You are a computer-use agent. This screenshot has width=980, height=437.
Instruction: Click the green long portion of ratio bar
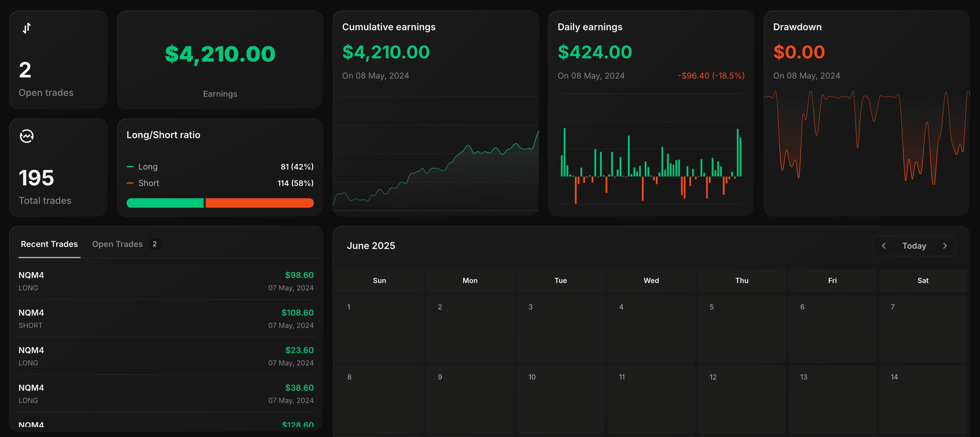[165, 203]
